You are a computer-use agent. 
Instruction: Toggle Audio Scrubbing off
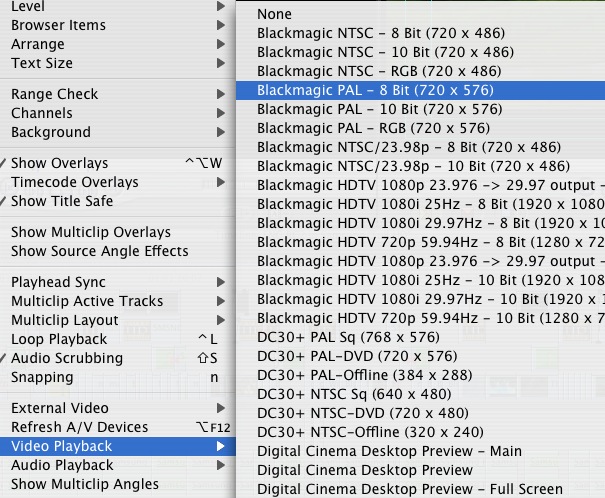[118, 358]
